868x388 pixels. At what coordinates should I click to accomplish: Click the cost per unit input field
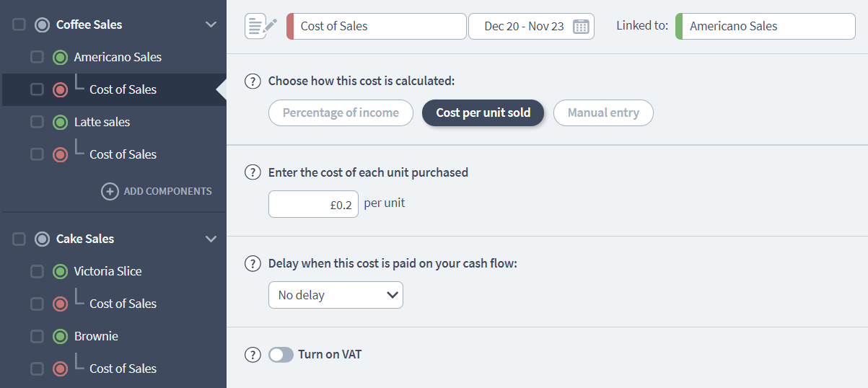pyautogui.click(x=313, y=204)
